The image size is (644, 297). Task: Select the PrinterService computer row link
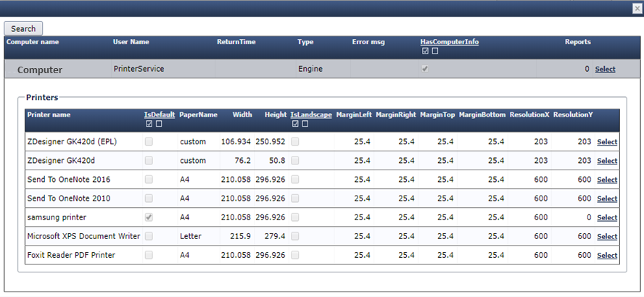coord(605,70)
